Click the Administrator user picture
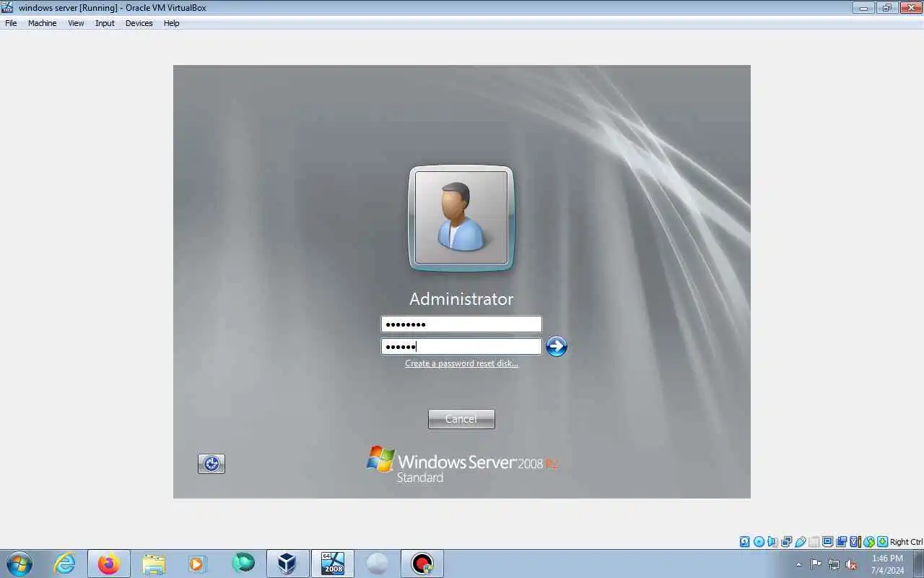The image size is (924, 578). tap(461, 217)
